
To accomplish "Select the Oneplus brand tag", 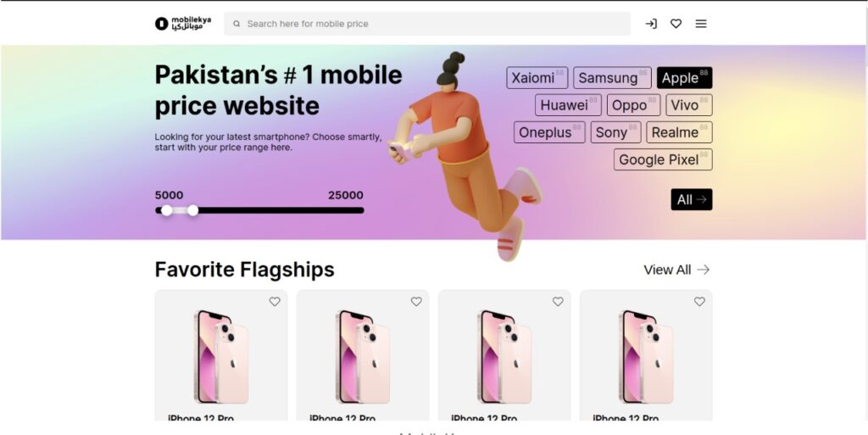I will coord(549,133).
